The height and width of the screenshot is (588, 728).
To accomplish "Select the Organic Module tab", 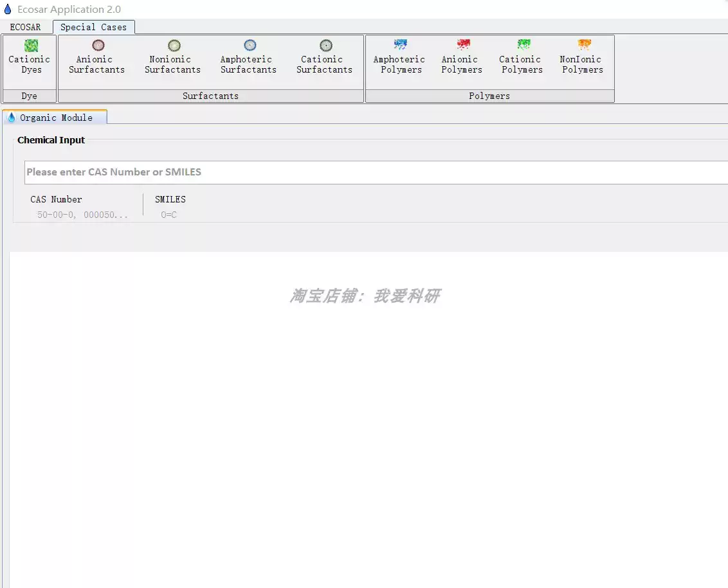I will click(61, 118).
